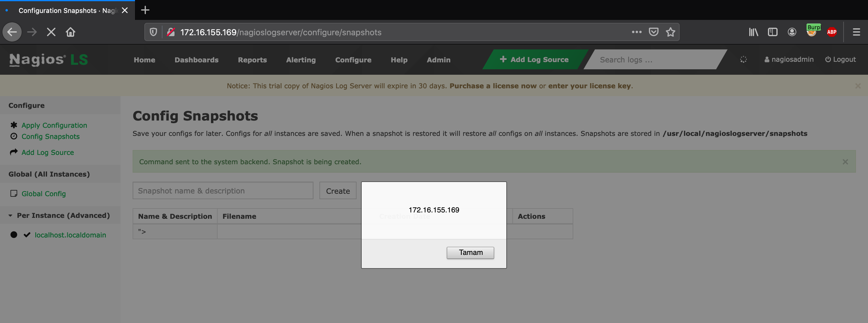
Task: Click the Name & Description column header
Action: [175, 216]
